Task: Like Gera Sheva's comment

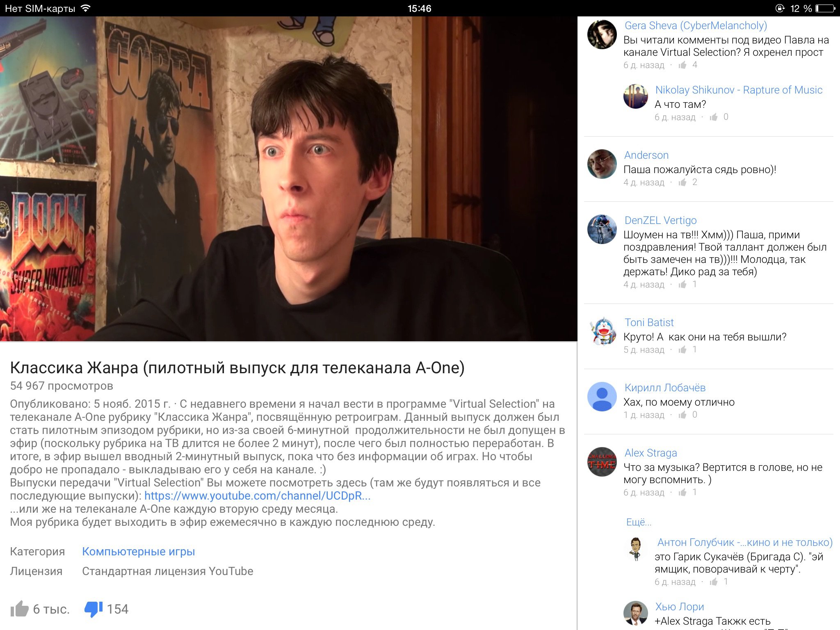Action: pyautogui.click(x=682, y=65)
